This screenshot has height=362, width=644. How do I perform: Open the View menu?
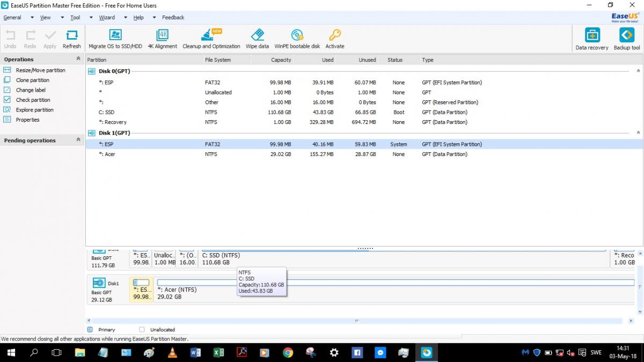point(46,17)
